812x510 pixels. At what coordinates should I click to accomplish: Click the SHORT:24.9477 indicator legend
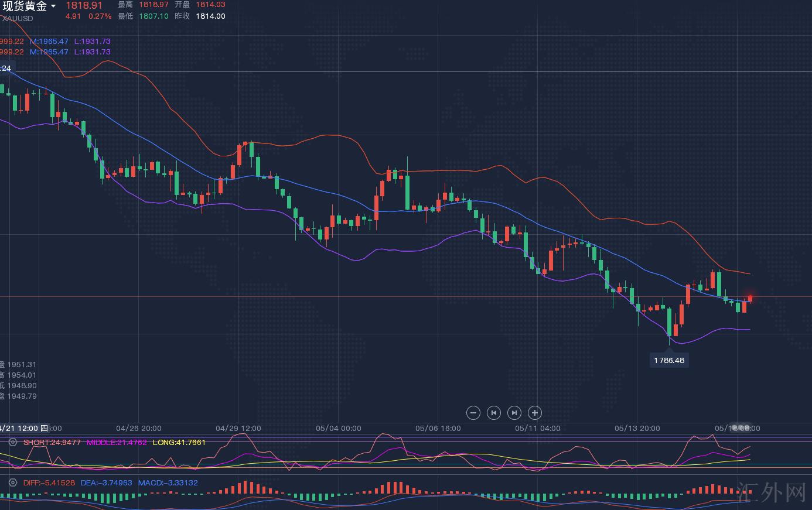coord(52,442)
